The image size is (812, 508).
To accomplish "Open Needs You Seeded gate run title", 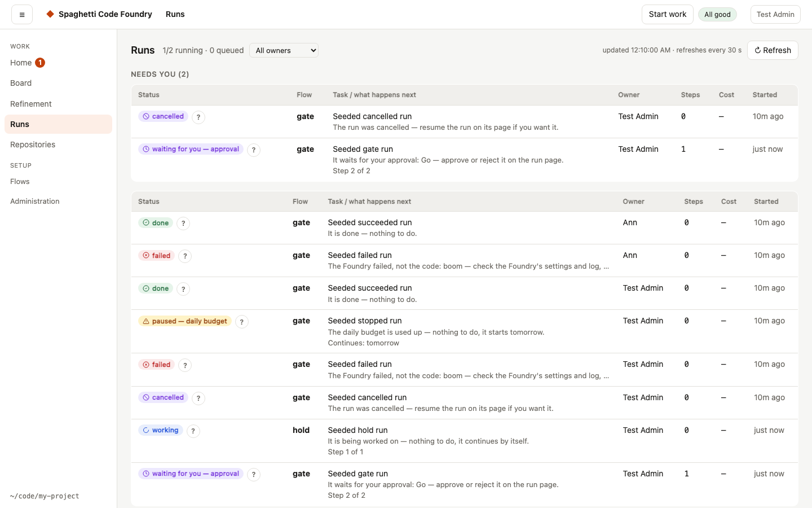I will [x=363, y=149].
